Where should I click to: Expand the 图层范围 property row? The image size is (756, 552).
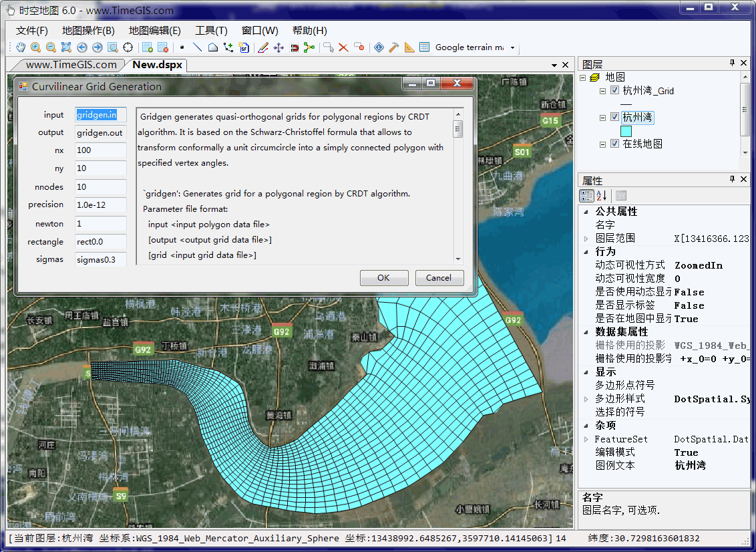tap(586, 239)
